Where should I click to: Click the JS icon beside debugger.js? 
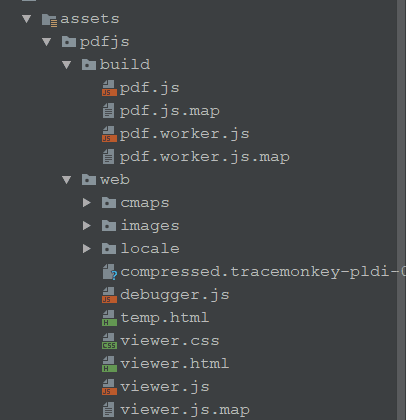109,295
